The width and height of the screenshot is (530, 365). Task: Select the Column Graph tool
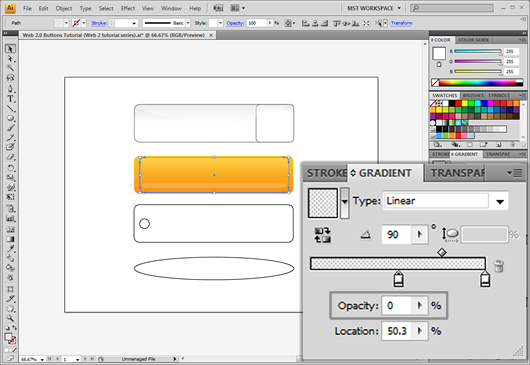(10, 219)
